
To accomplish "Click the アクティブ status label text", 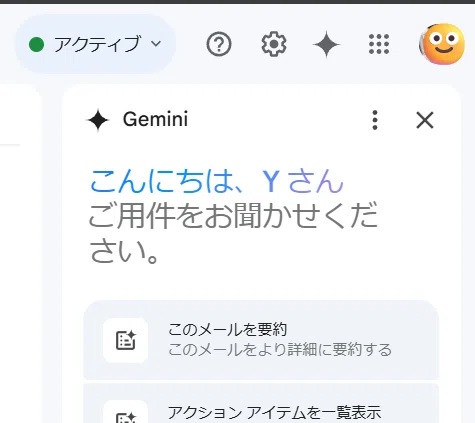I will [x=97, y=44].
